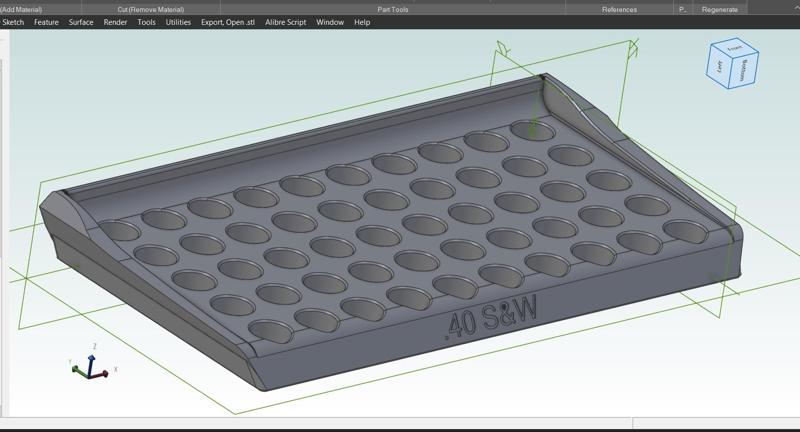Open the Render menu
This screenshot has width=800, height=432.
[116, 22]
